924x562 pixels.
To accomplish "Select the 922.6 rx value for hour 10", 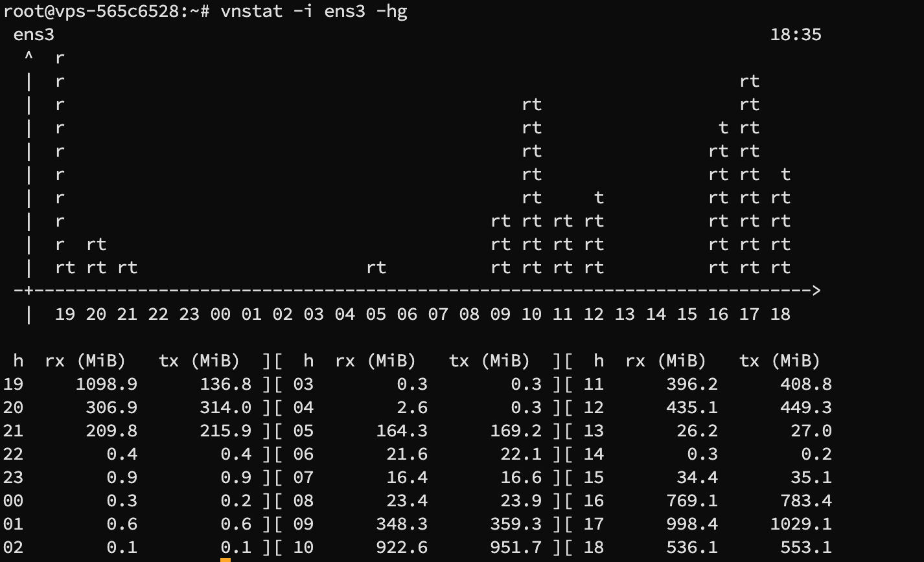I will pos(400,547).
